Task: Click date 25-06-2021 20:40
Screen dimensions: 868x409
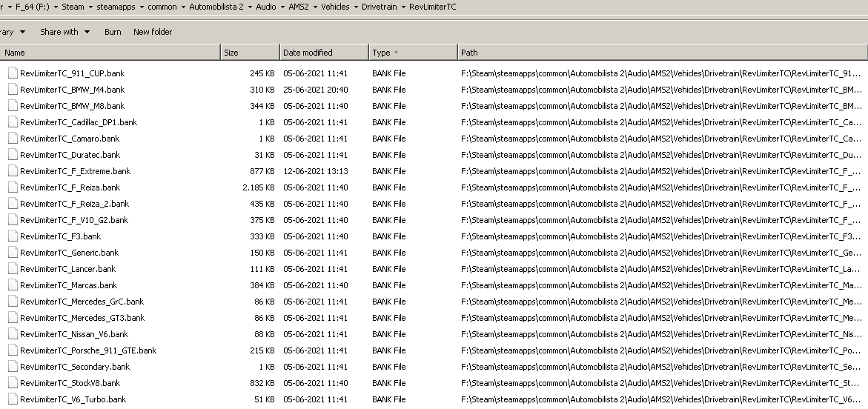Action: [316, 90]
